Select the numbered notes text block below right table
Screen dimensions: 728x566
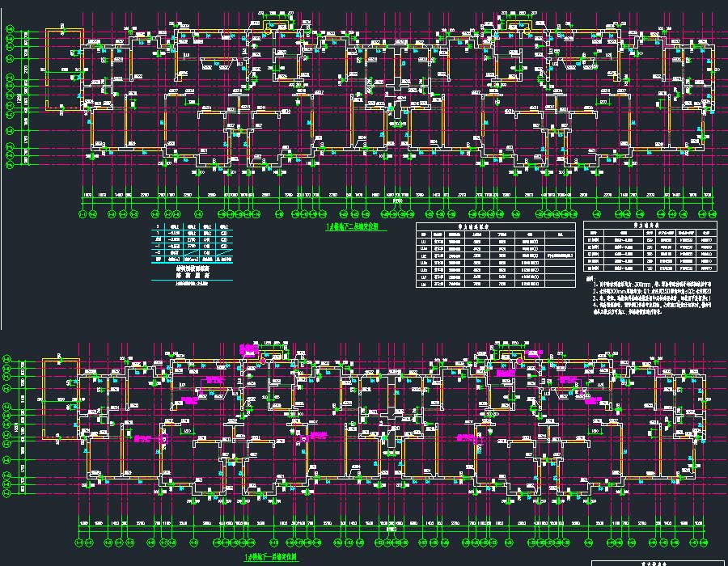pyautogui.click(x=647, y=298)
